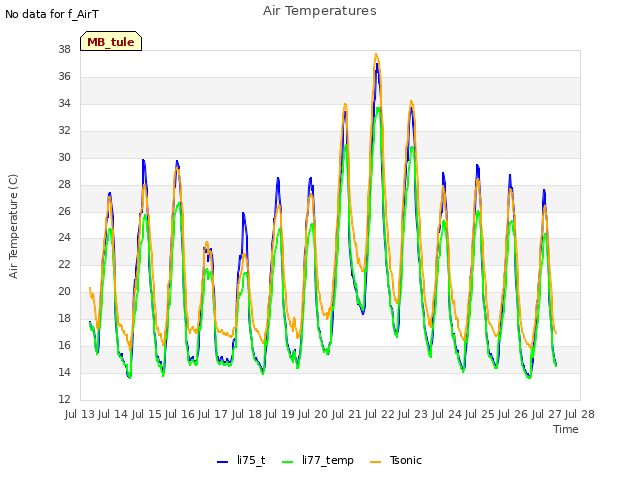
Task: Click the Jul 13 x-axis tick label
Action: [80, 414]
